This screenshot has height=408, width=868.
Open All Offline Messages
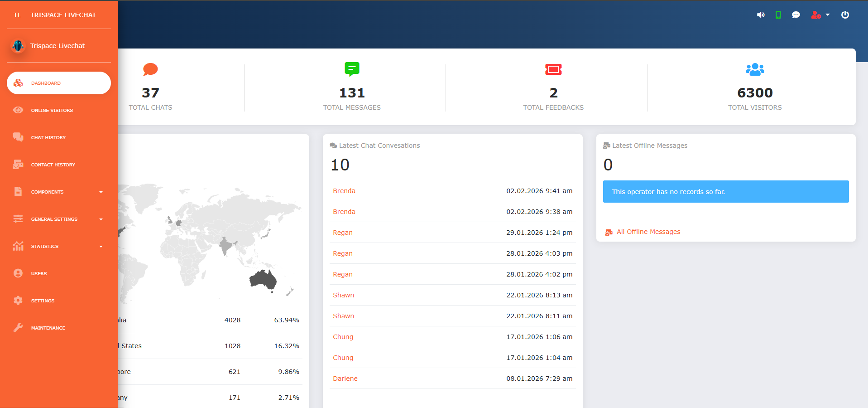coord(648,232)
